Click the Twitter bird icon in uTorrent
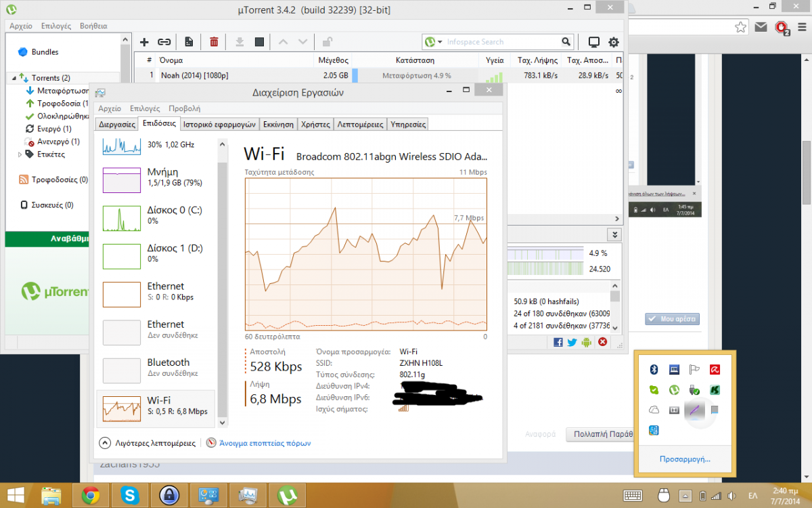Image resolution: width=812 pixels, height=508 pixels. pos(572,343)
